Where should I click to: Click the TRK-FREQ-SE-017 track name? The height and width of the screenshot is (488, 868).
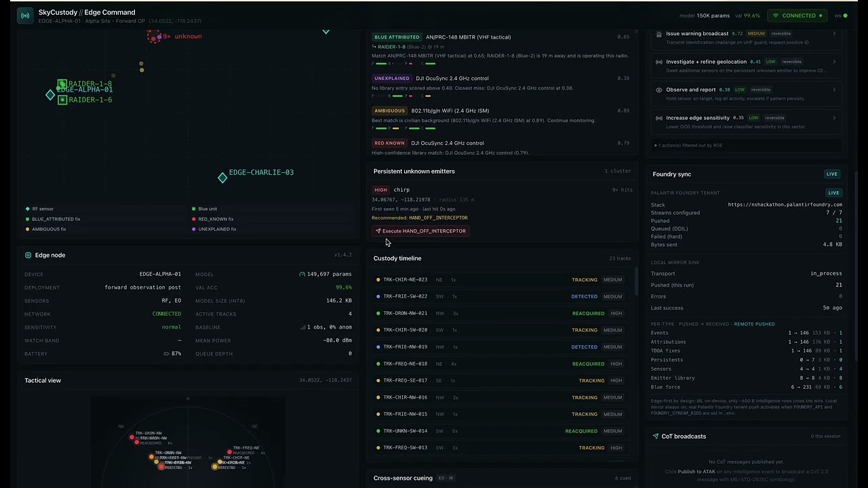(x=405, y=381)
